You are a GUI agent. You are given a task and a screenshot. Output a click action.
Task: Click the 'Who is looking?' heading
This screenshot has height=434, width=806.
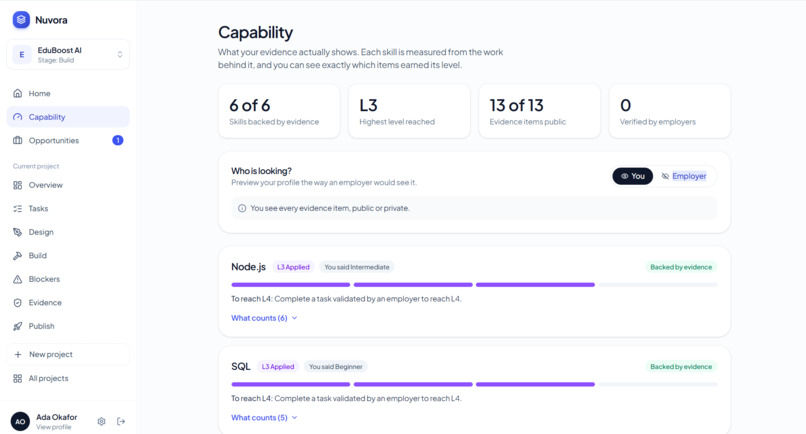point(261,171)
